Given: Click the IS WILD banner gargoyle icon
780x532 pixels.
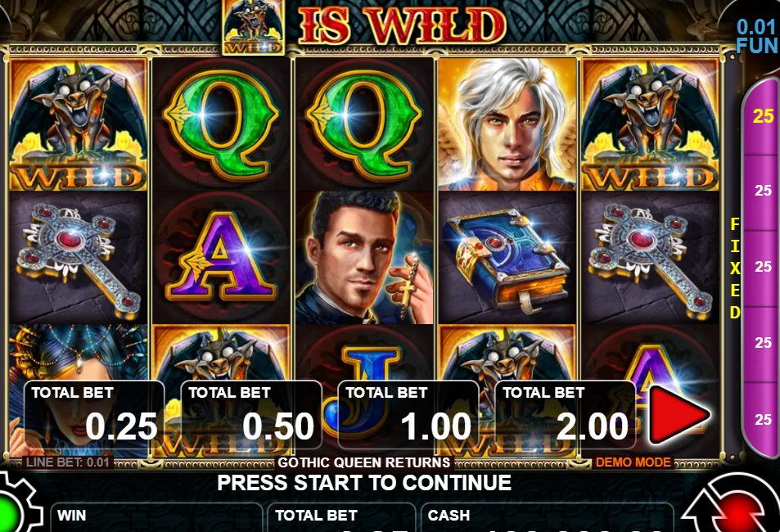Looking at the screenshot, I should [254, 27].
